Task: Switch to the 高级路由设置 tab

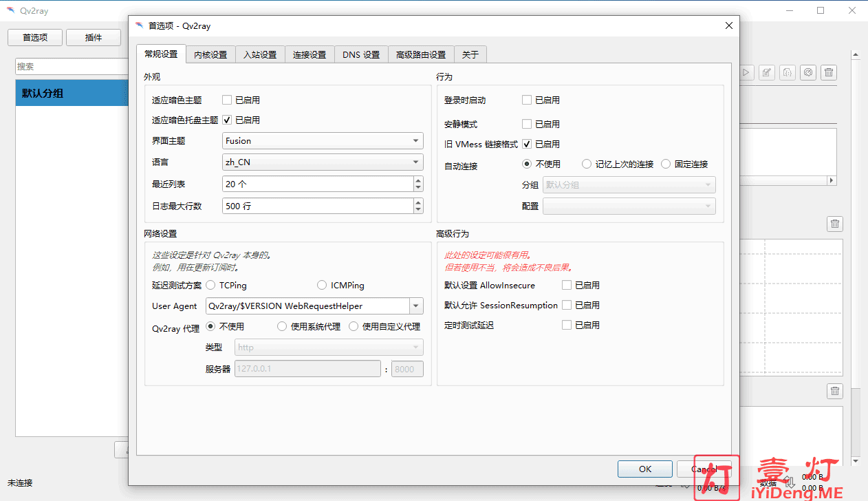Action: pos(421,55)
